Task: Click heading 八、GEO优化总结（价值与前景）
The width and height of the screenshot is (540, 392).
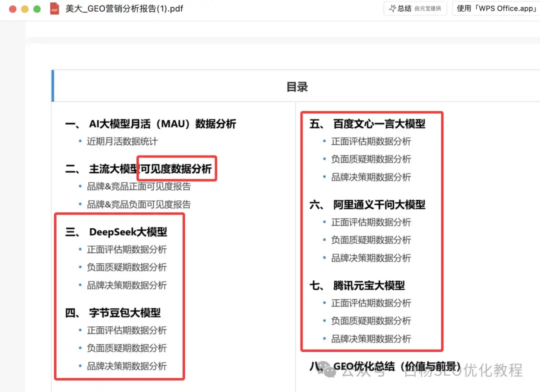Action: [385, 366]
